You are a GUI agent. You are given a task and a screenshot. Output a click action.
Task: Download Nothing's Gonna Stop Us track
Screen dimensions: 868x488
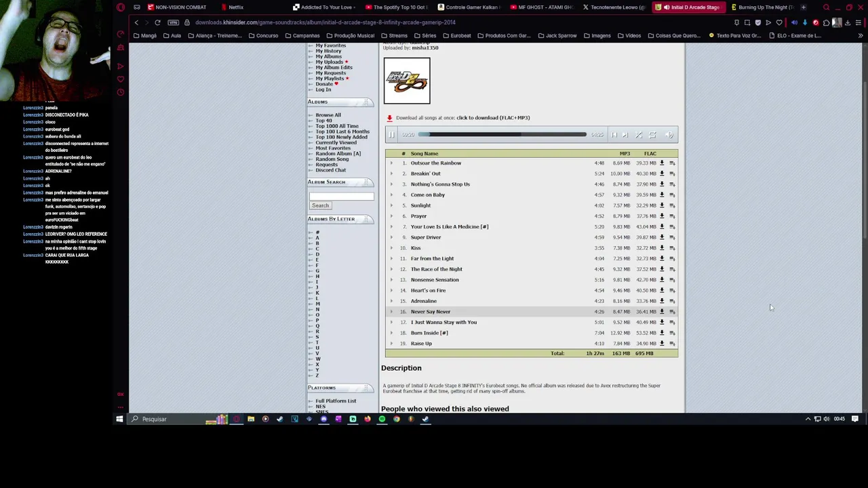click(x=662, y=184)
